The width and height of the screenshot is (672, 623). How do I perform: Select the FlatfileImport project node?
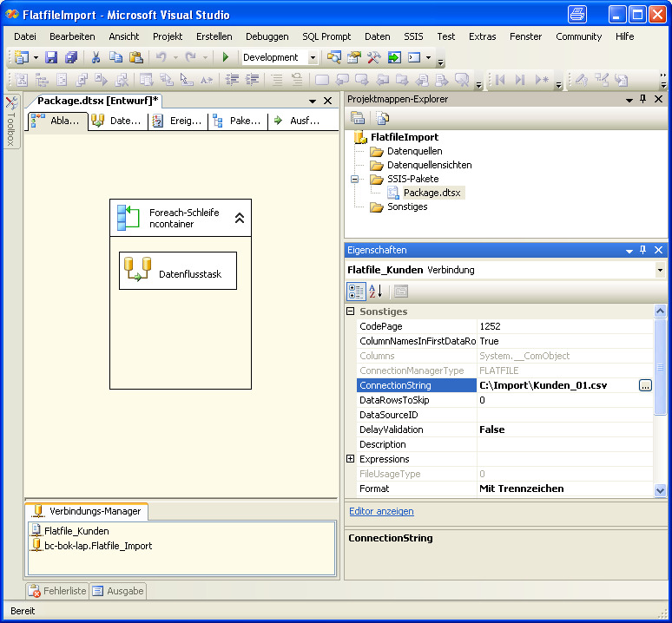[404, 137]
